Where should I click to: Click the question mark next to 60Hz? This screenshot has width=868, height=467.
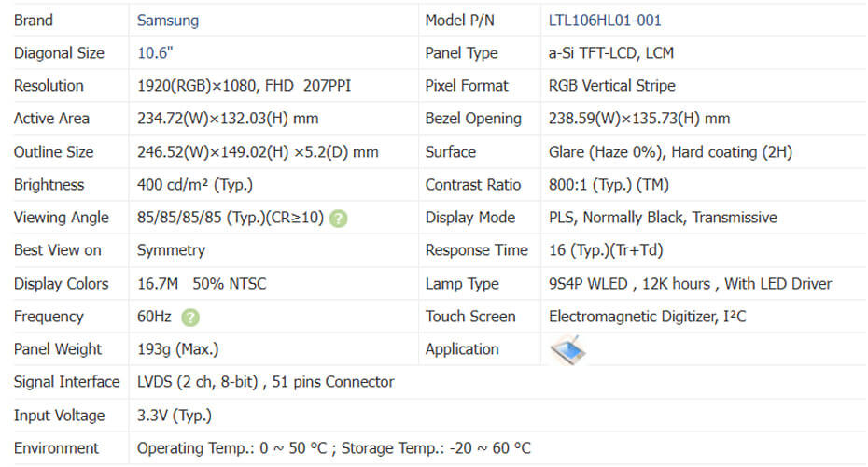[x=190, y=318]
